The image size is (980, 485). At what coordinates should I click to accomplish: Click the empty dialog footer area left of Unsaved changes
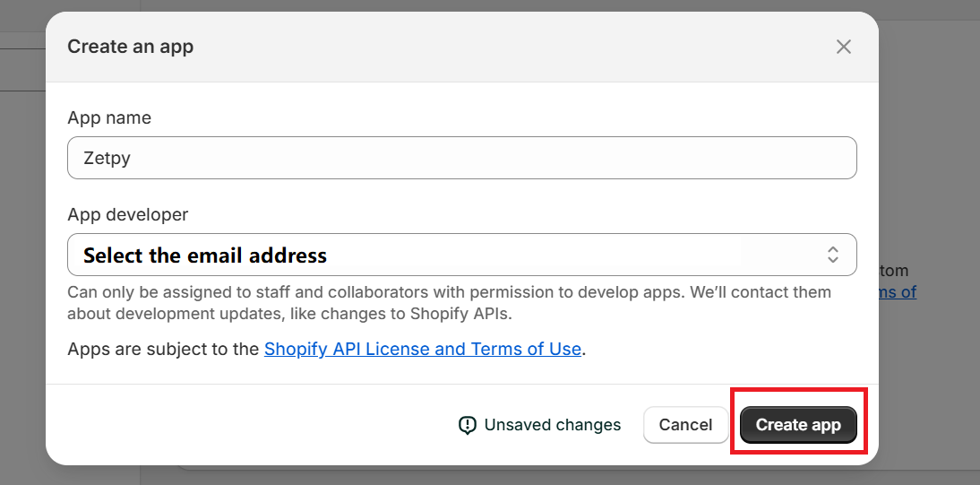click(251, 425)
